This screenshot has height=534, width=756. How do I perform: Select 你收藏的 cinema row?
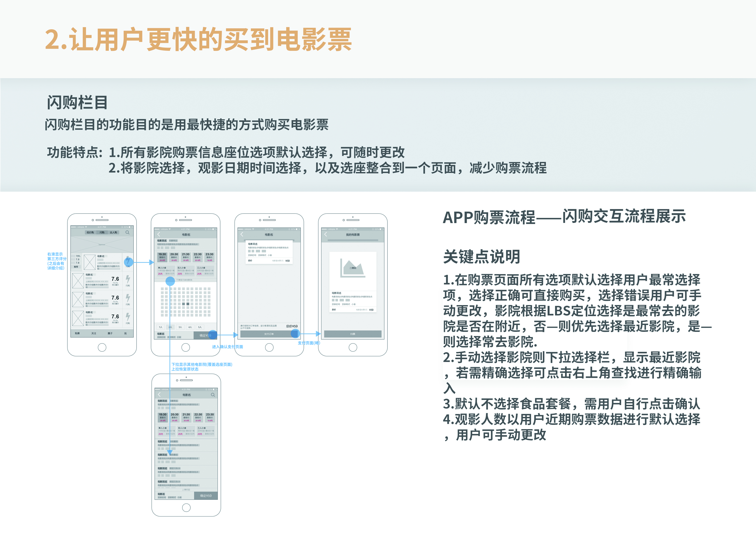click(186, 445)
